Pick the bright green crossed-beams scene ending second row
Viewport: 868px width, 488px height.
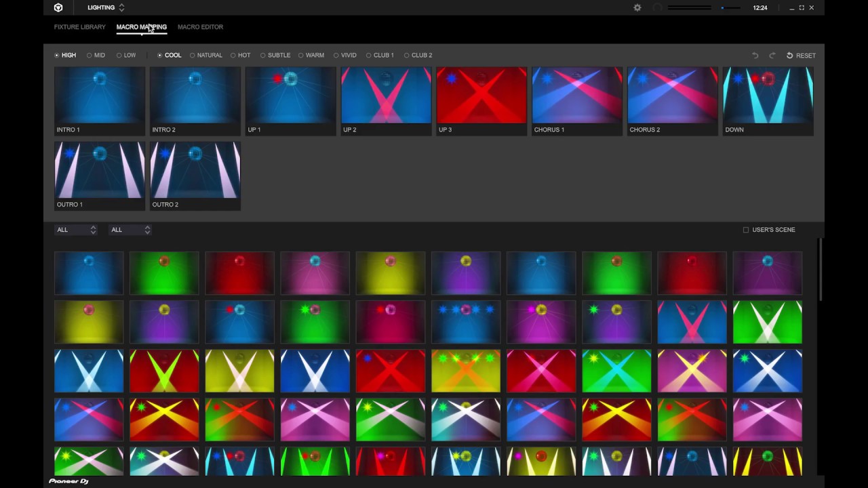coord(768,322)
